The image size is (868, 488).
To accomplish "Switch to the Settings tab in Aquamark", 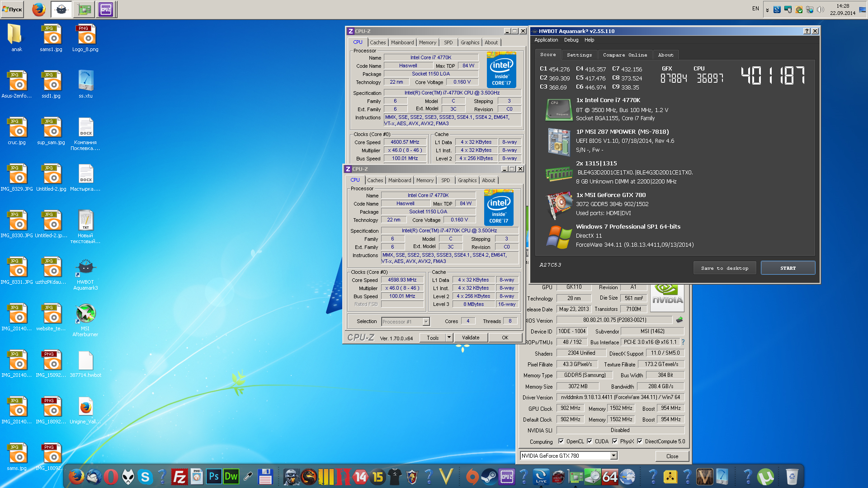I will point(579,55).
